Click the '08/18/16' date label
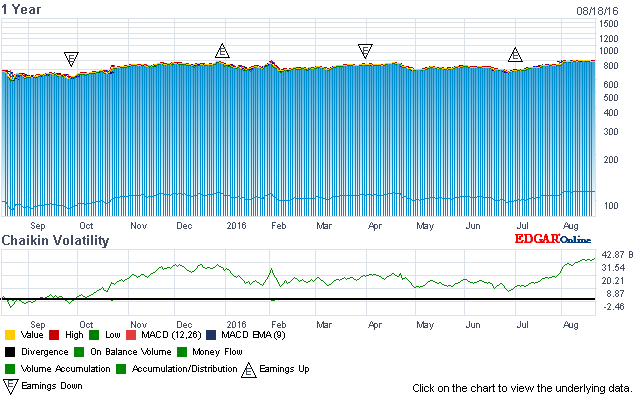Screen dimensions: 635x395 pos(597,11)
